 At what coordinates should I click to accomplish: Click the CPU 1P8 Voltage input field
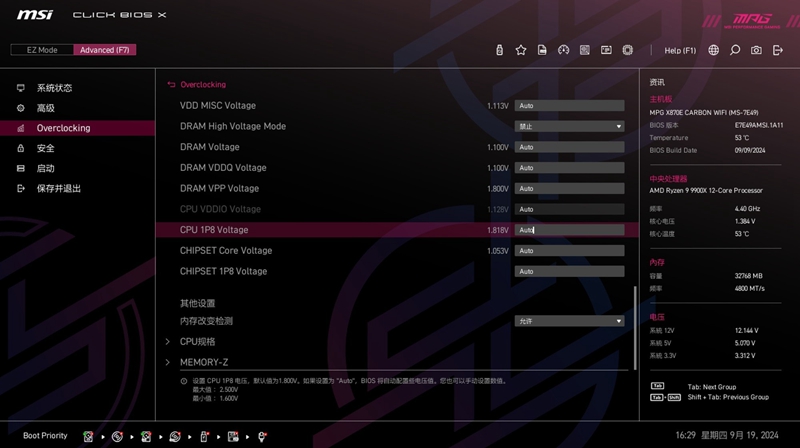569,230
